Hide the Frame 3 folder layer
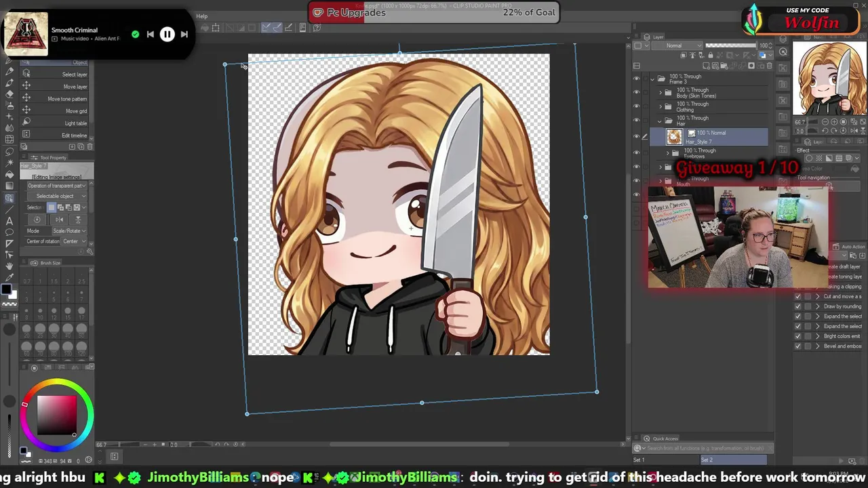Viewport: 868px width, 488px height. 637,79
